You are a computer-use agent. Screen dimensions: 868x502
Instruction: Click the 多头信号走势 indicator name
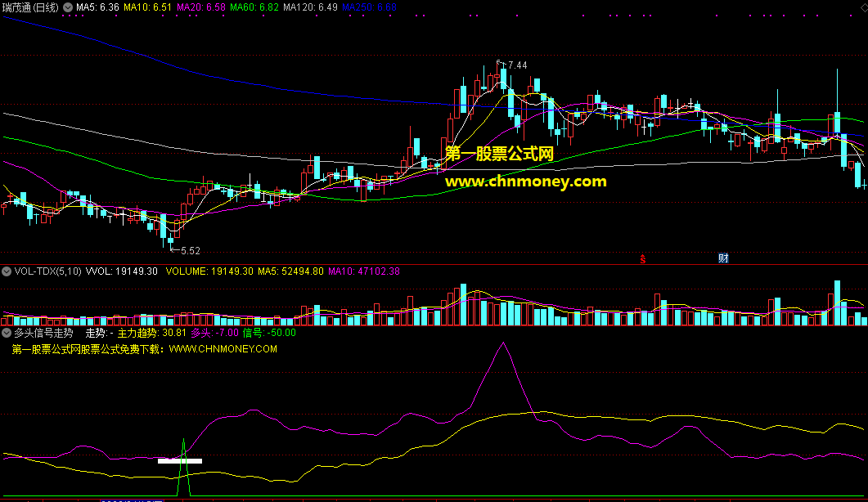click(x=43, y=333)
